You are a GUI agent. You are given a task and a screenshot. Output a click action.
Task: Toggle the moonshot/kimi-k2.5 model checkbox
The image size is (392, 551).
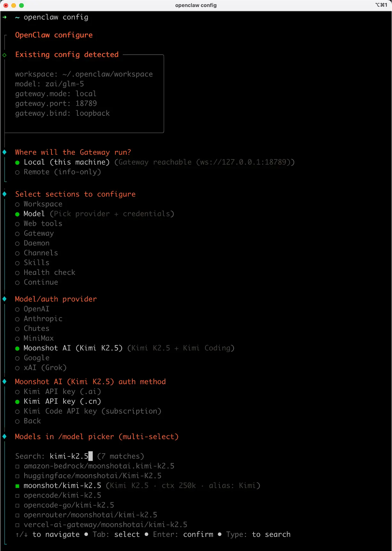click(17, 486)
